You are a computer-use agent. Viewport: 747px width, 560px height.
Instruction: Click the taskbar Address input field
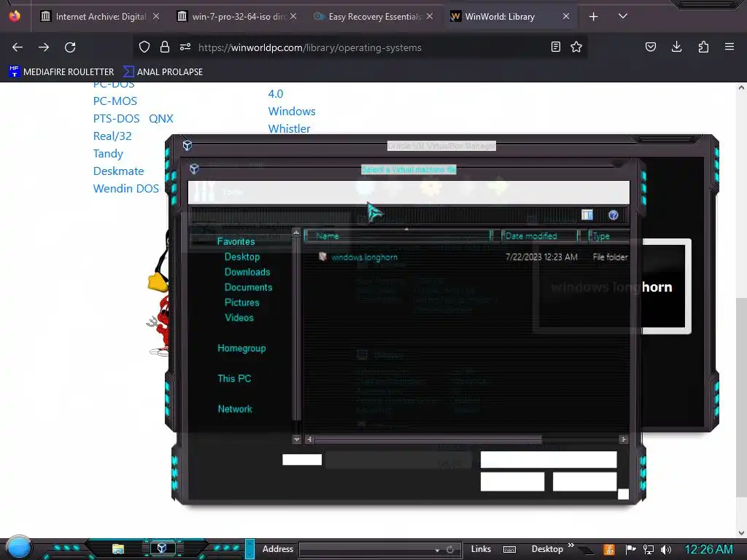pos(367,550)
